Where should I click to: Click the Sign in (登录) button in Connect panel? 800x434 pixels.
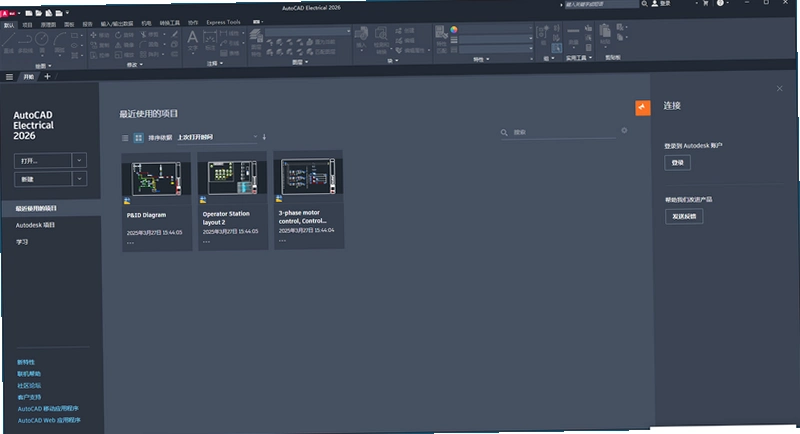tap(677, 163)
